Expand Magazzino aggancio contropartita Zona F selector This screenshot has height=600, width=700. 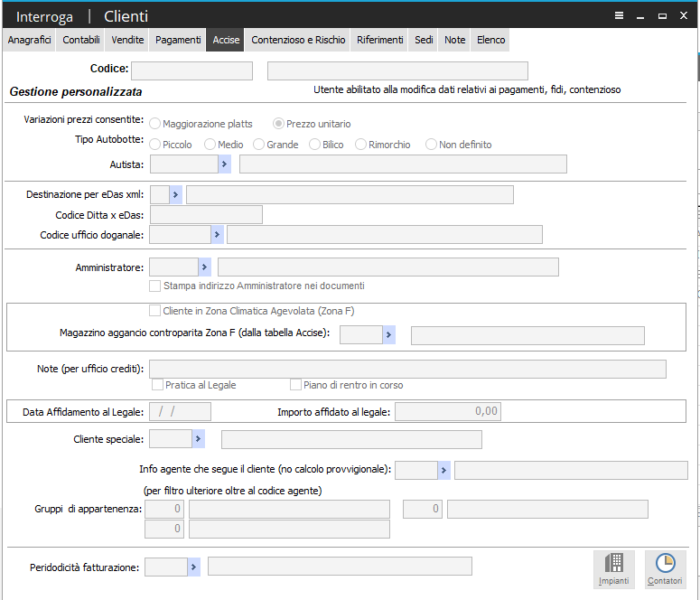coord(389,335)
